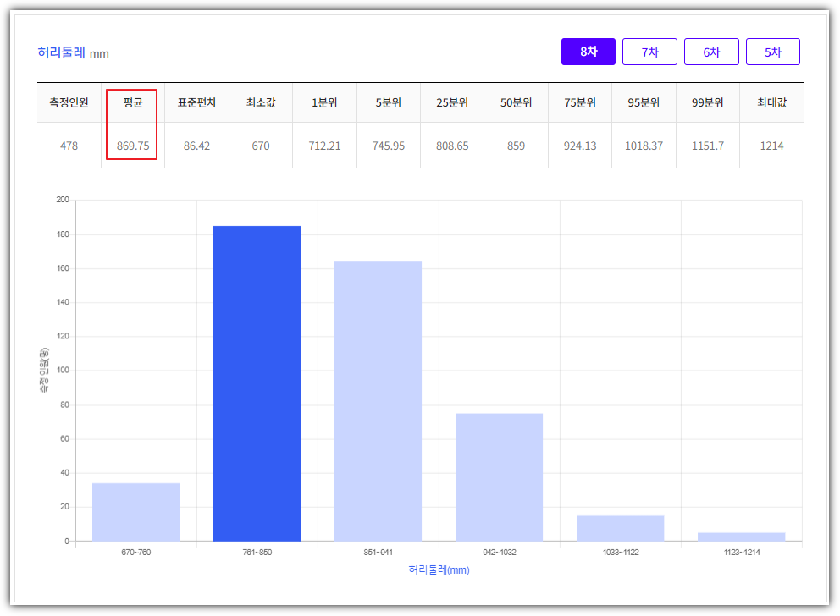Open the 6차 survey tab
Image resolution: width=840 pixels, height=616 pixels.
click(x=711, y=52)
